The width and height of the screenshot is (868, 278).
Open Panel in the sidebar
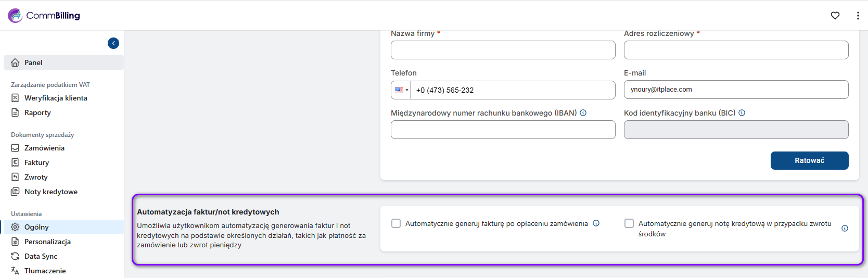pyautogui.click(x=33, y=62)
